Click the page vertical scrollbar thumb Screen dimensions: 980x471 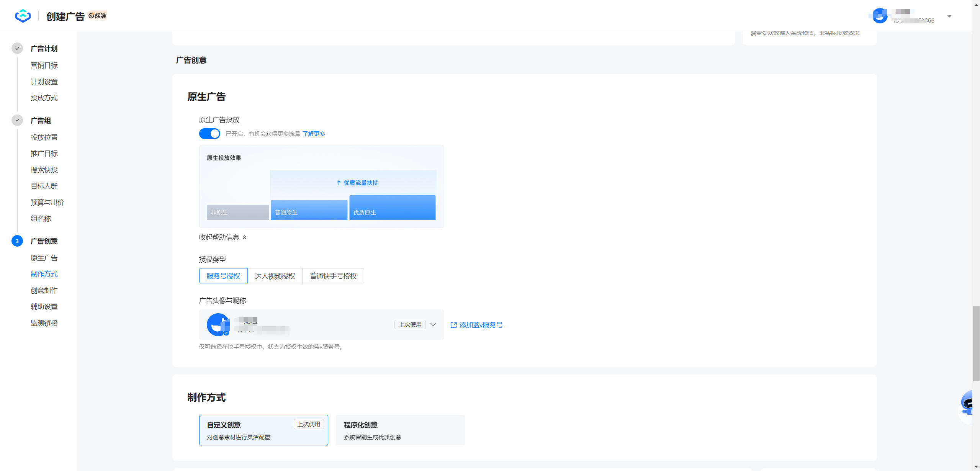click(x=976, y=343)
